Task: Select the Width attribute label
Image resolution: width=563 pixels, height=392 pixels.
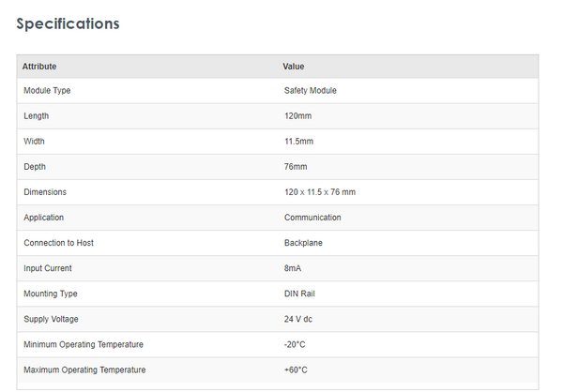Action: [x=34, y=142]
